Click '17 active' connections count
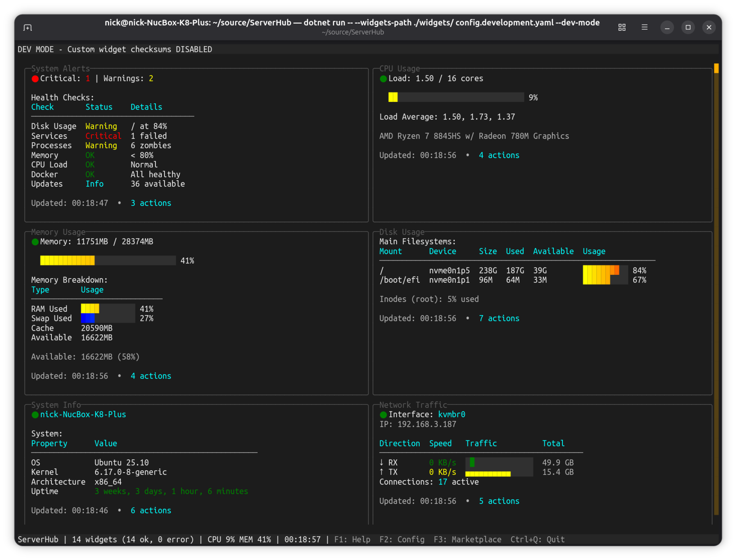The width and height of the screenshot is (736, 560). pos(458,482)
